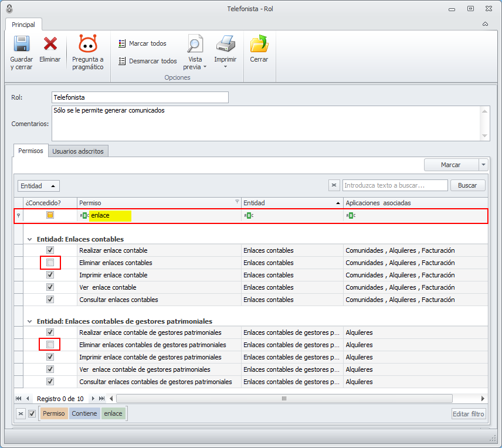Click the Permiso column filter funnel icon
This screenshot has width=502, height=448.
pyautogui.click(x=237, y=201)
